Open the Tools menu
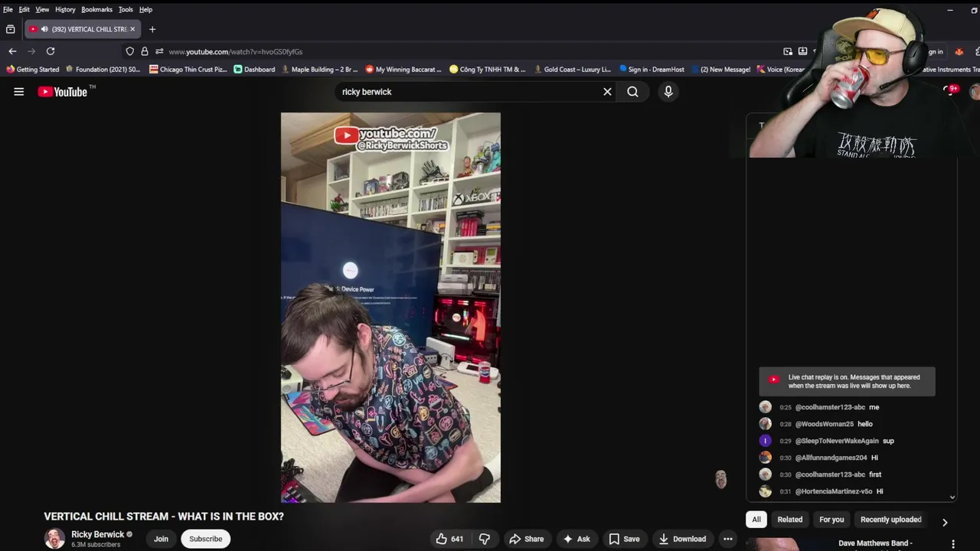The height and width of the screenshot is (551, 980). (x=126, y=9)
